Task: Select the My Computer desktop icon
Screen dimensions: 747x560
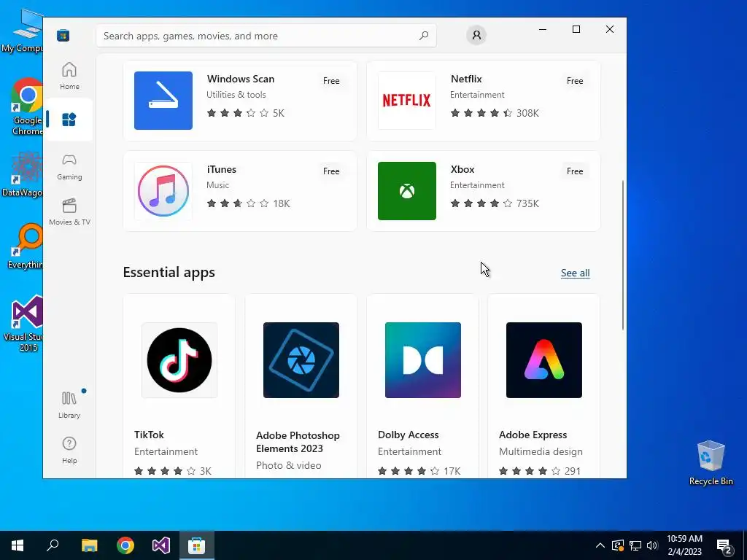Action: [23, 31]
